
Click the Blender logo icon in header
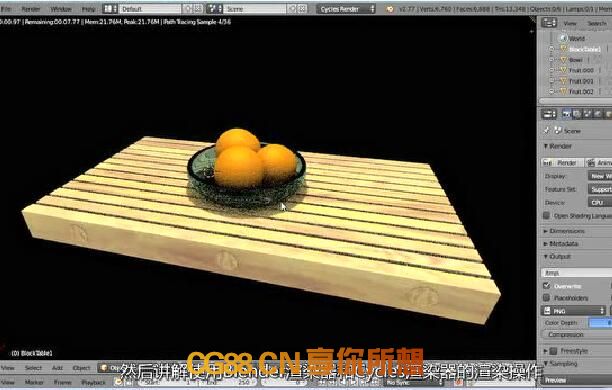(390, 9)
